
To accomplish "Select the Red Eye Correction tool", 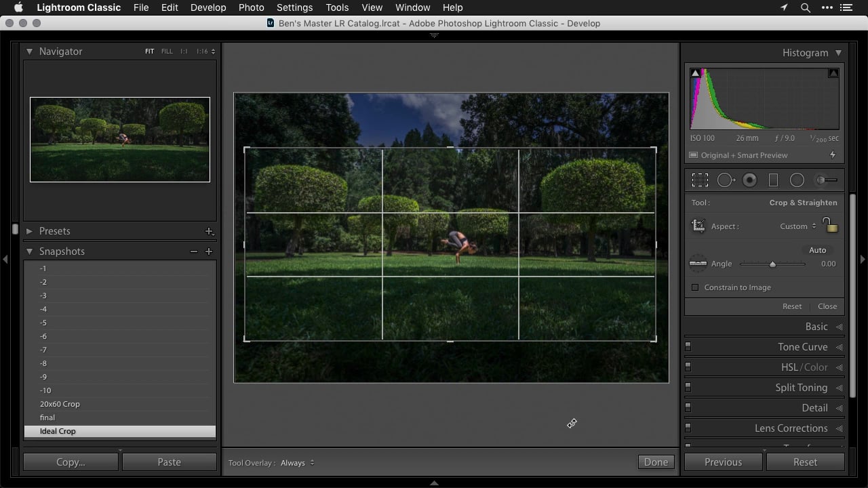I will tap(749, 180).
